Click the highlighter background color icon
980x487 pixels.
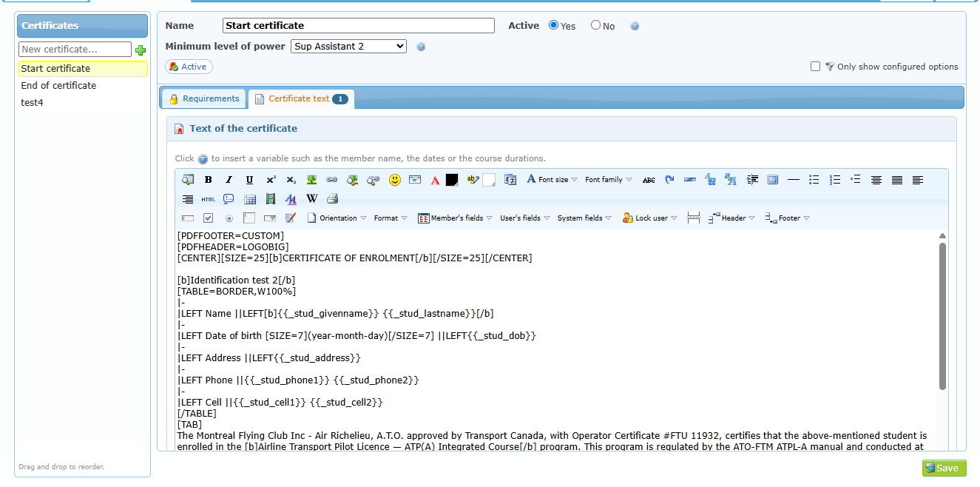click(x=473, y=180)
